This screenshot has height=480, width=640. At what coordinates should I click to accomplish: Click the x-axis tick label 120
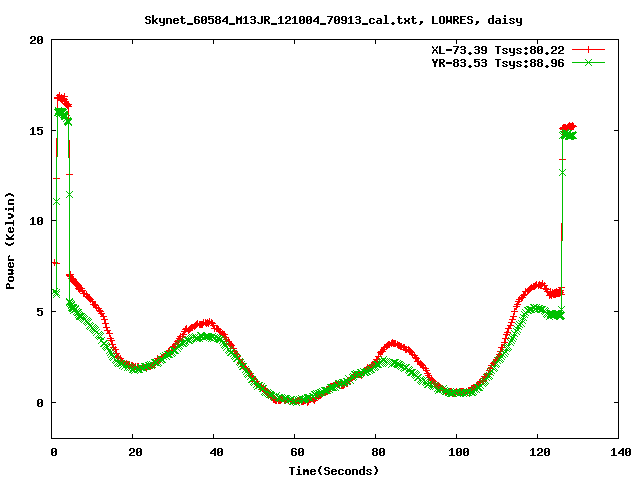click(x=539, y=452)
